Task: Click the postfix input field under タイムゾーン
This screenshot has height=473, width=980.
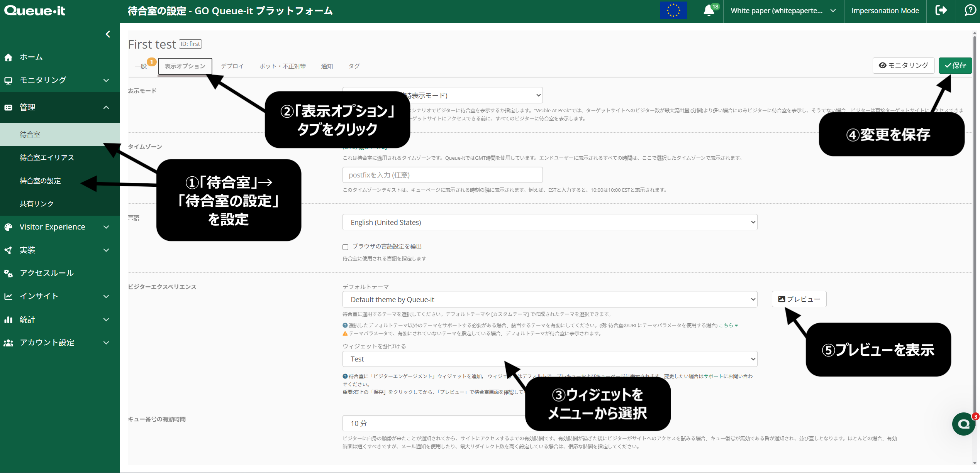Action: tap(442, 175)
